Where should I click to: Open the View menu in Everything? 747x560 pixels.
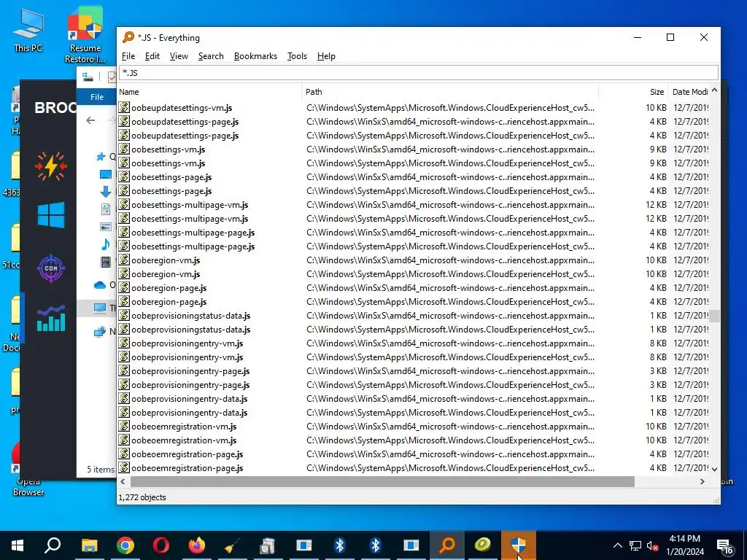coord(179,56)
